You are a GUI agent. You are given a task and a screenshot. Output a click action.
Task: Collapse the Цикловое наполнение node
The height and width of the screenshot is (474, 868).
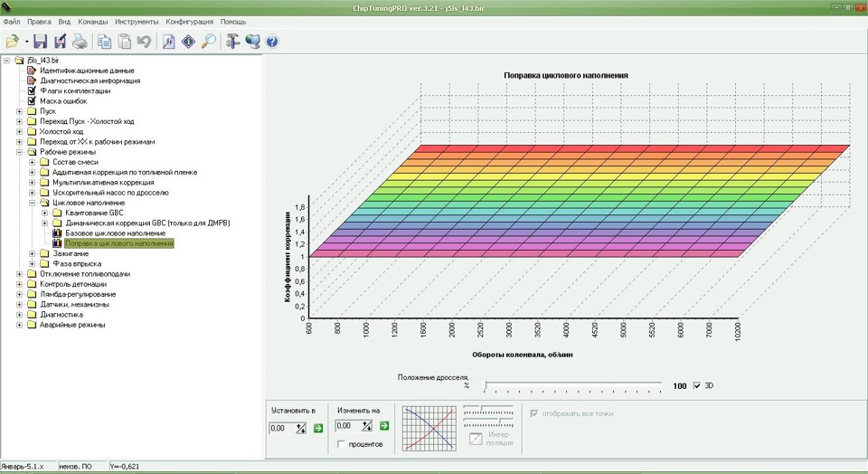(x=33, y=203)
